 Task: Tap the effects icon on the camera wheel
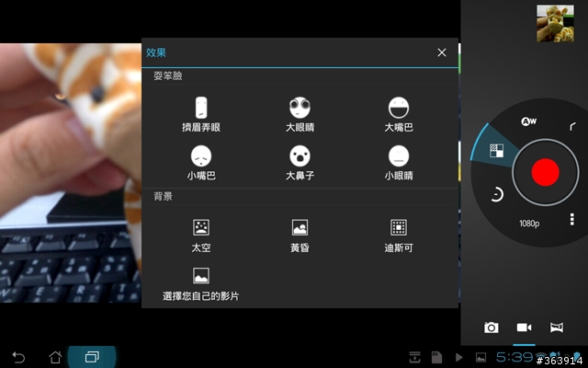click(x=496, y=151)
